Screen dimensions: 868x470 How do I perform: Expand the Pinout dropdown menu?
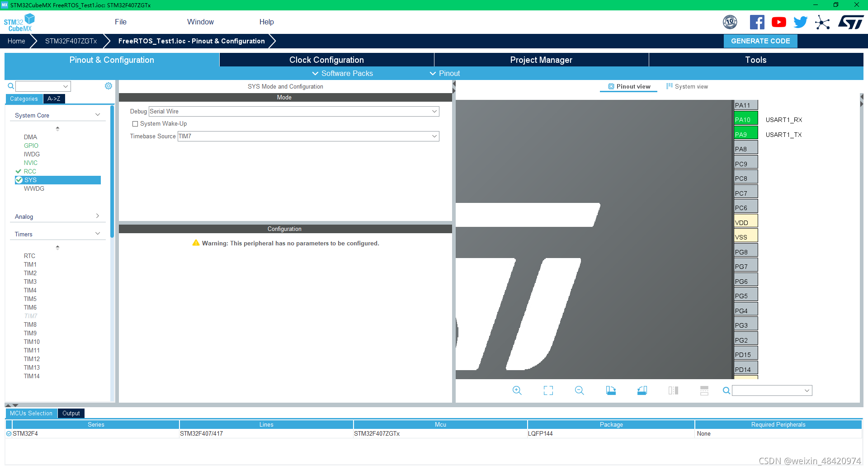coord(444,73)
